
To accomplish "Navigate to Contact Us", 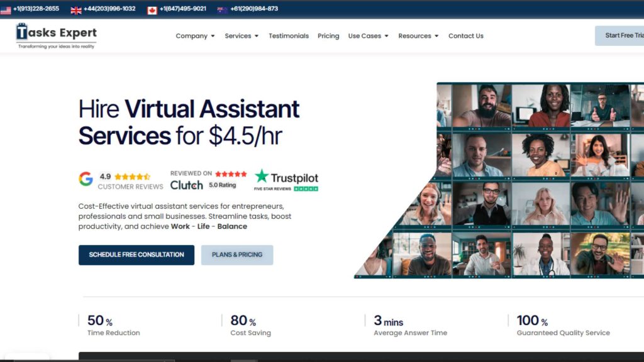I will (x=466, y=36).
